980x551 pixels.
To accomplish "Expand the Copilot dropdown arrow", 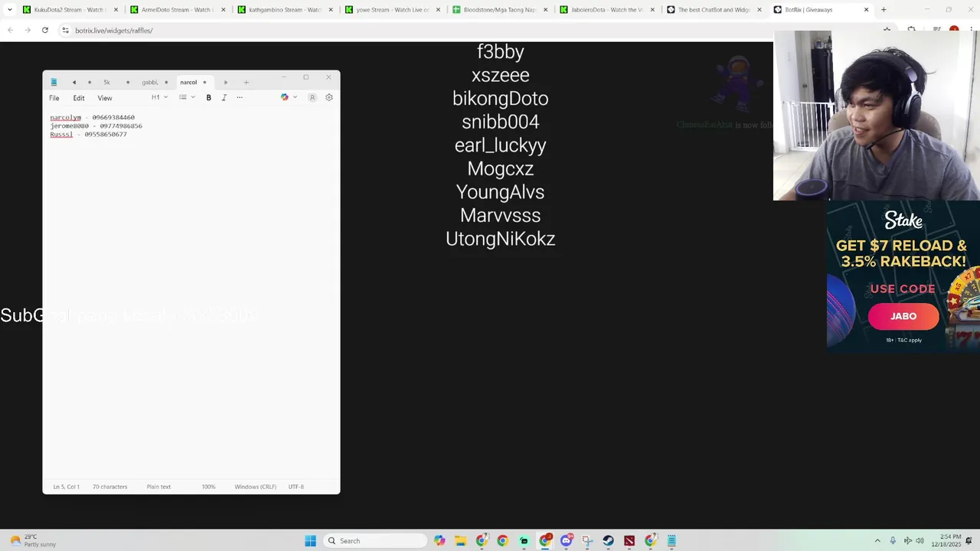I will (x=295, y=97).
